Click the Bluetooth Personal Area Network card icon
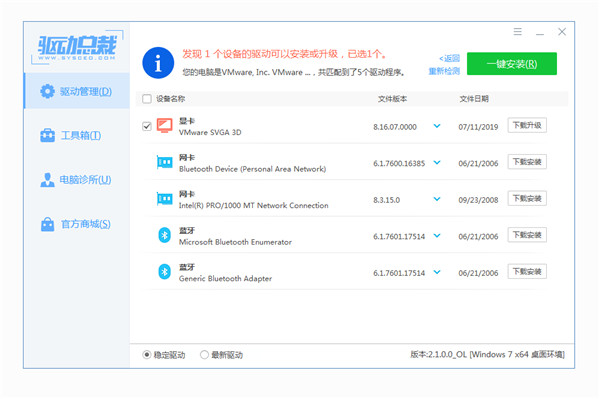This screenshot has height=399, width=600. tap(165, 162)
